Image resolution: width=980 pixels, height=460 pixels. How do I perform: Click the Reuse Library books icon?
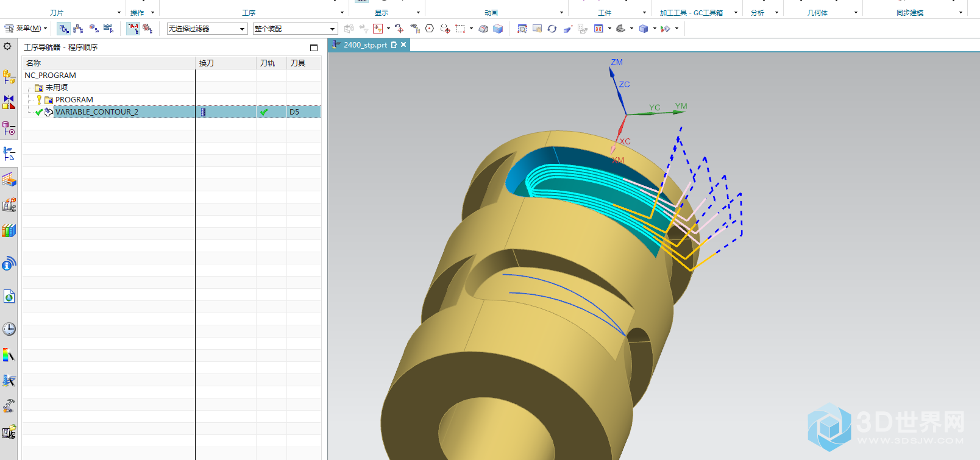tap(9, 230)
